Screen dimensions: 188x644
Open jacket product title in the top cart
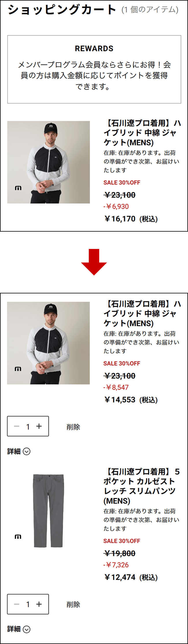click(x=142, y=133)
